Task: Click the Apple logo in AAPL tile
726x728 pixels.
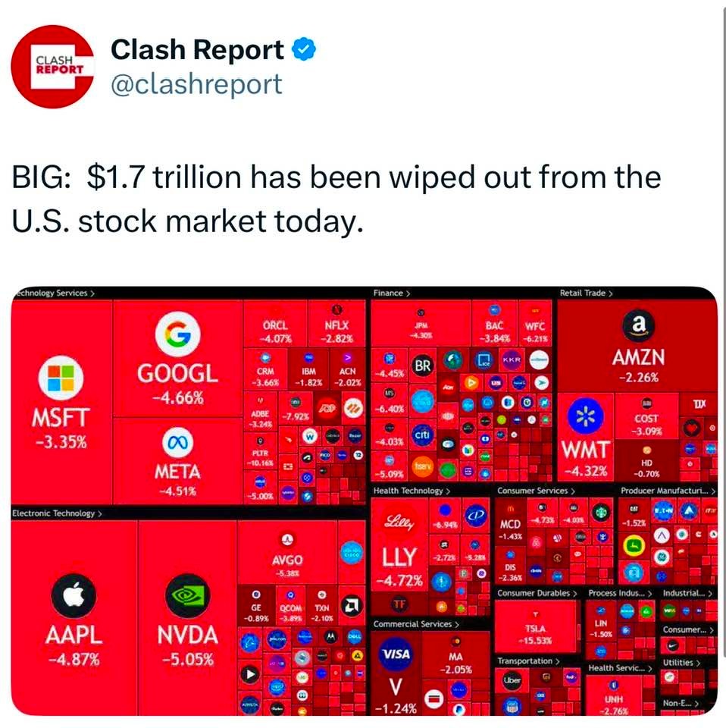Action: click(74, 594)
